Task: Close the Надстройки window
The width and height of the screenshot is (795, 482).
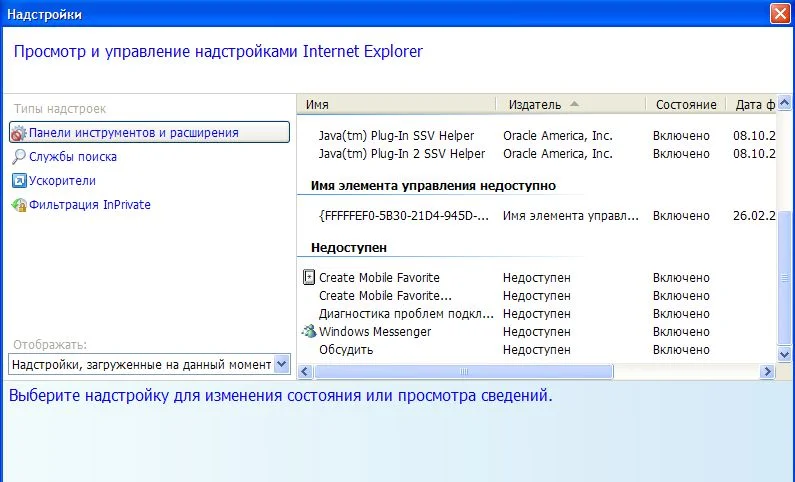Action: 780,13
